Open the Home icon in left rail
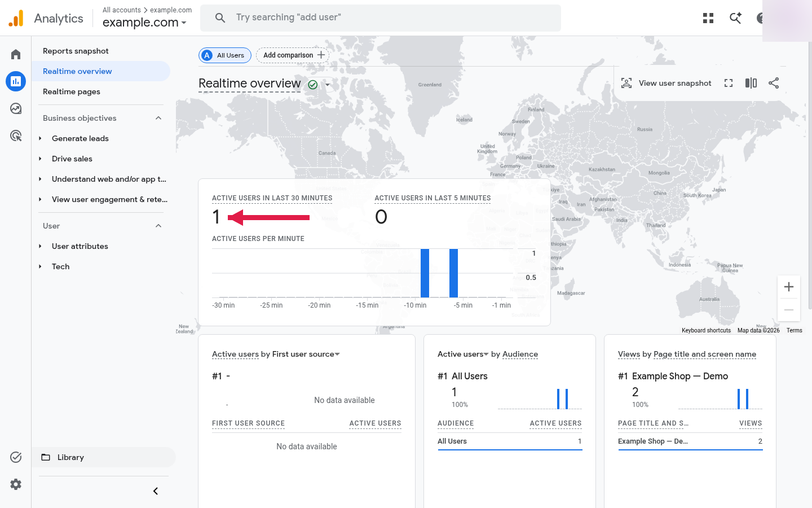 [16, 54]
